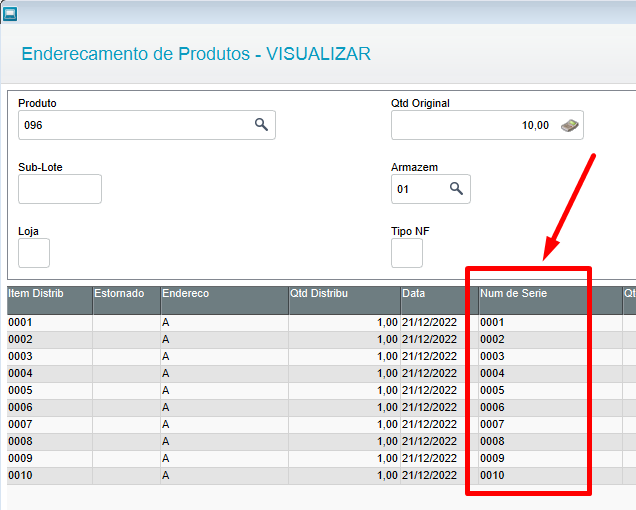636x510 pixels.
Task: Click Num de Serie cell 0003
Action: pyautogui.click(x=550, y=357)
